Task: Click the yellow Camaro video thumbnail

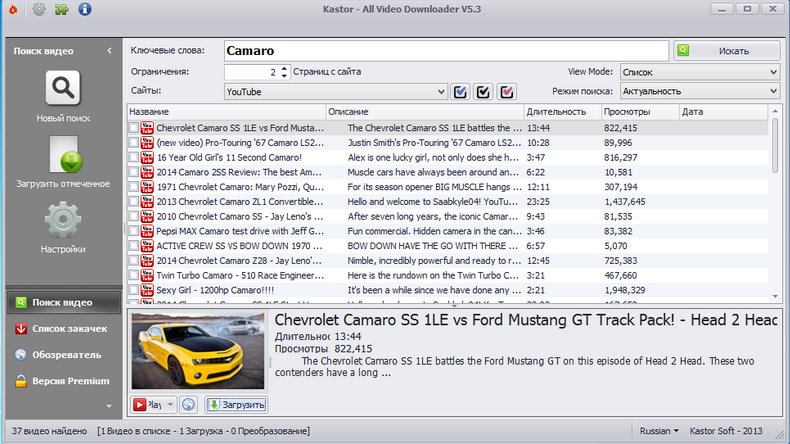Action: click(x=198, y=351)
